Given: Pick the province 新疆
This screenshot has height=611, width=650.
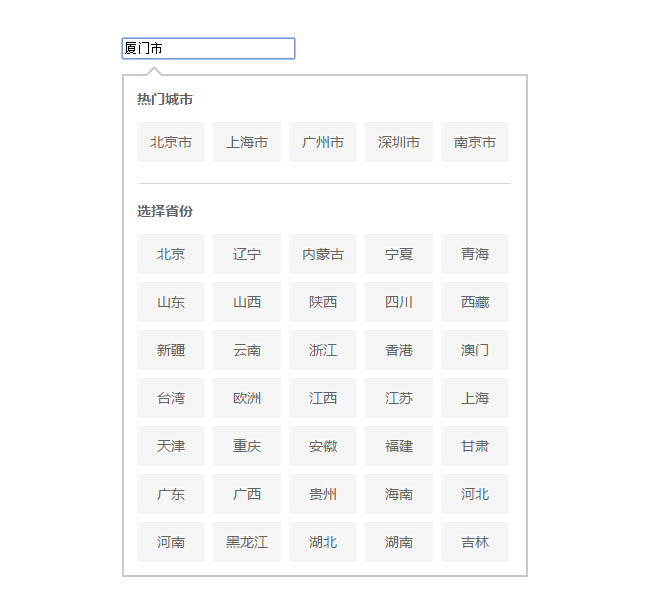Looking at the screenshot, I should [171, 350].
